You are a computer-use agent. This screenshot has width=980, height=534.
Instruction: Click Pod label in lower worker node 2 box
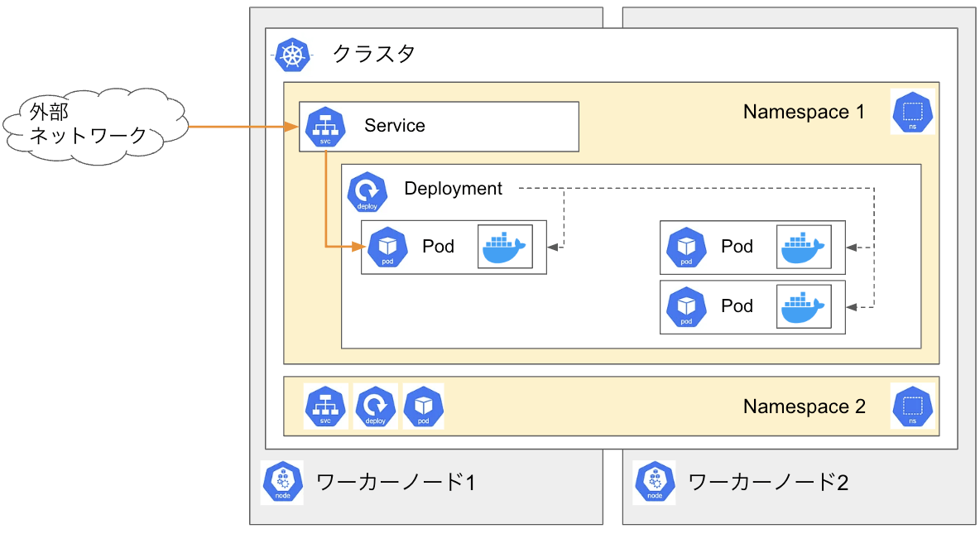(737, 305)
